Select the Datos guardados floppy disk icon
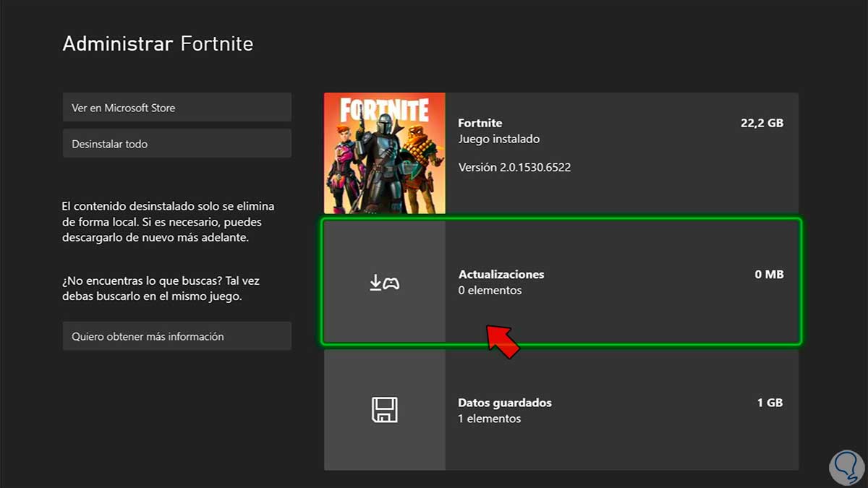Image resolution: width=868 pixels, height=488 pixels. point(384,410)
